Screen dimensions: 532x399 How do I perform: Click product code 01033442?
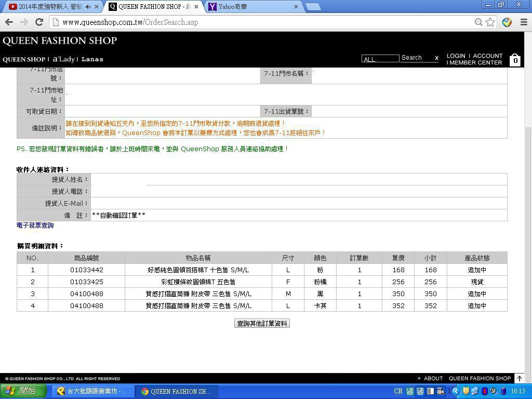point(87,270)
